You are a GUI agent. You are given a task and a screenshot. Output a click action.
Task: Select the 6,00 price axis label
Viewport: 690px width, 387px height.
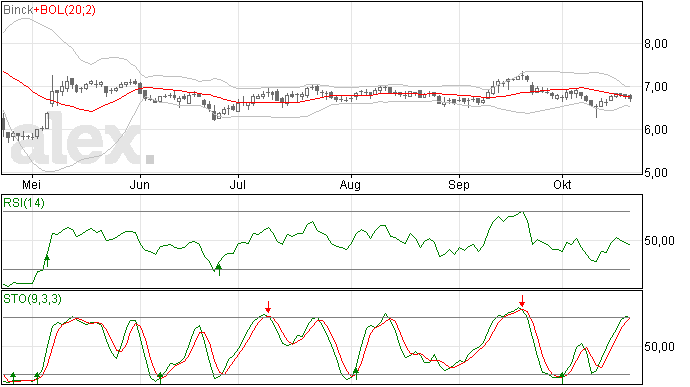[x=656, y=130]
